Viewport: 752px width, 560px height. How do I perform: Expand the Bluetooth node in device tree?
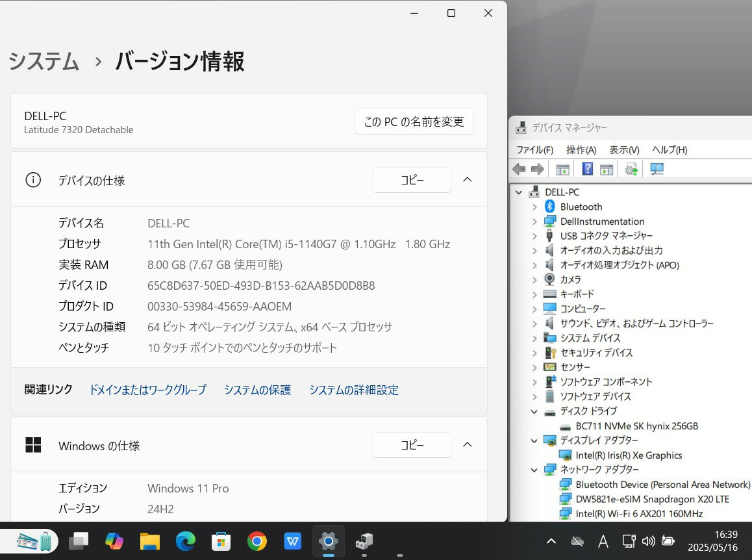(534, 207)
